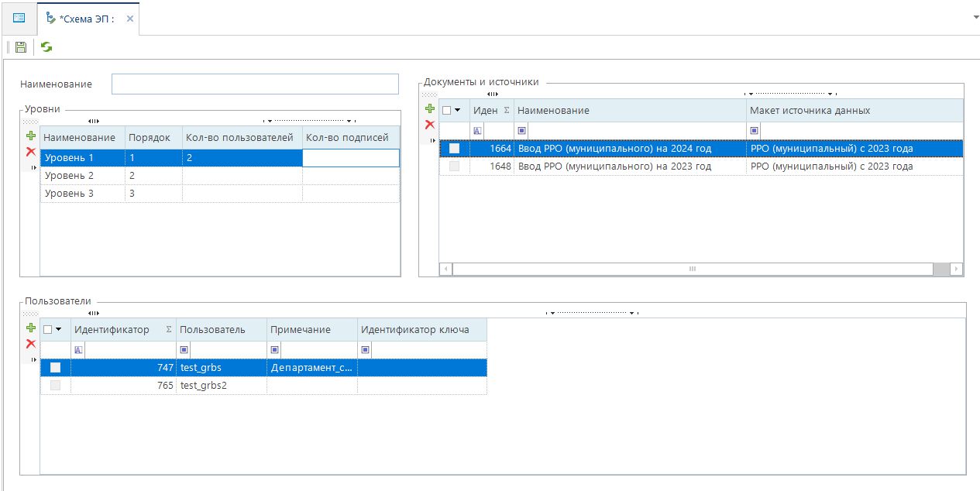Image resolution: width=980 pixels, height=491 pixels.
Task: Check the box for user test_grbs2
Action: point(55,386)
